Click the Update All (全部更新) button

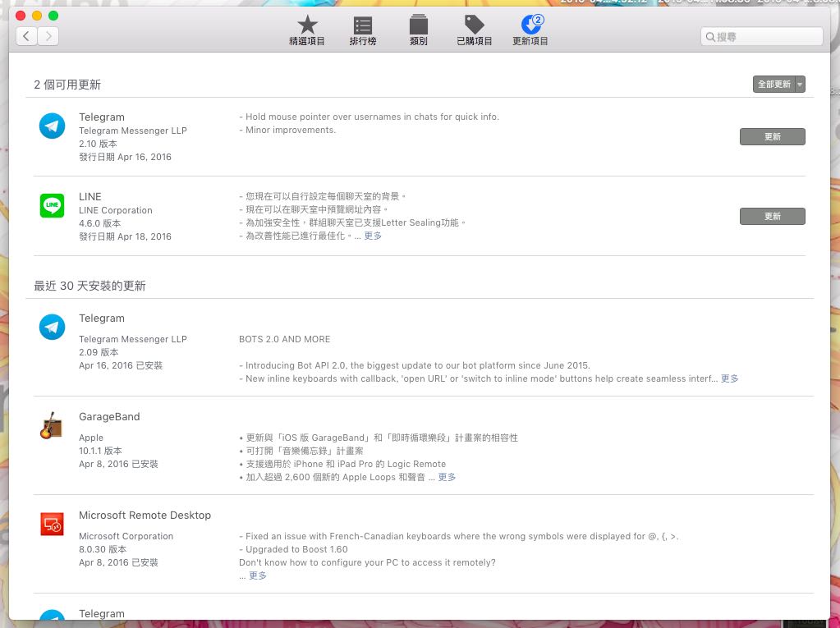(774, 84)
